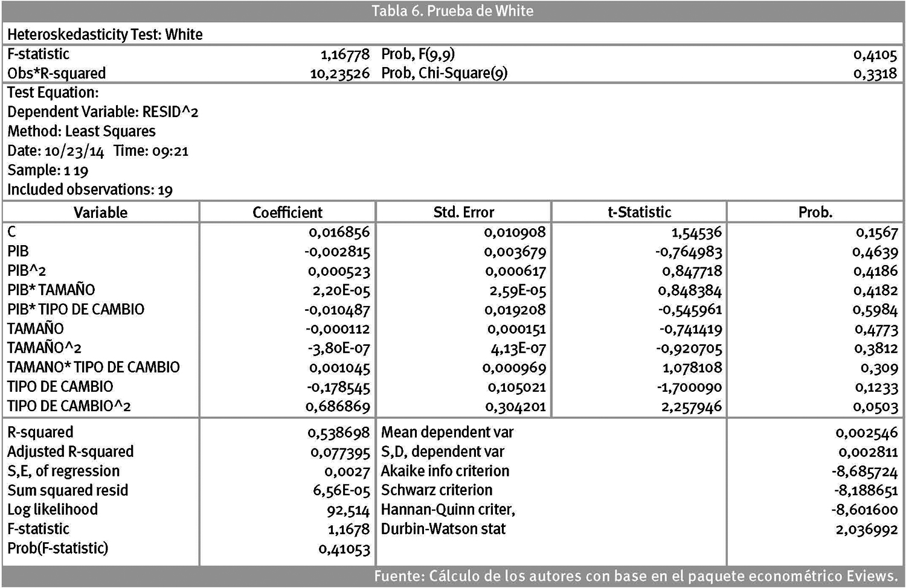Click the 'Adjusted R-squared' label
This screenshot has width=906, height=588.
point(71,452)
